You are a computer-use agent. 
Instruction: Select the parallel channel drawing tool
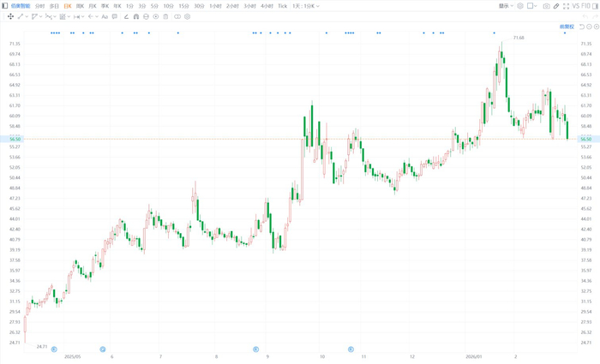[x=34, y=16]
